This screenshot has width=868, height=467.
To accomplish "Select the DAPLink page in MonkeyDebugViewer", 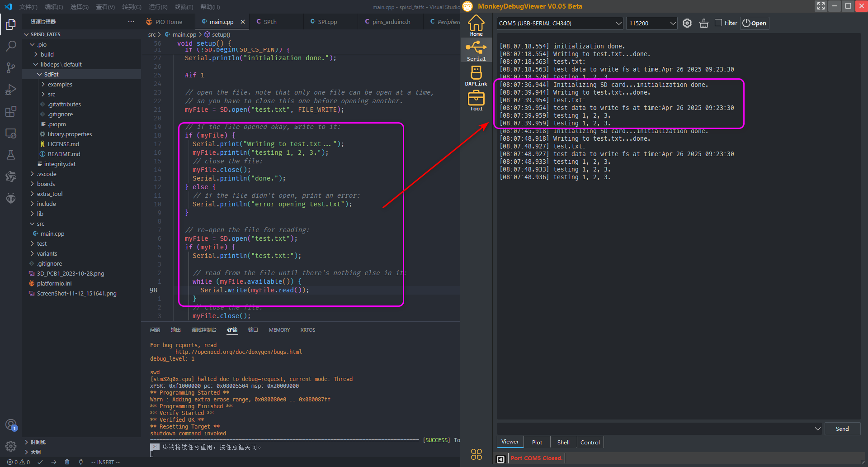I will [476, 75].
